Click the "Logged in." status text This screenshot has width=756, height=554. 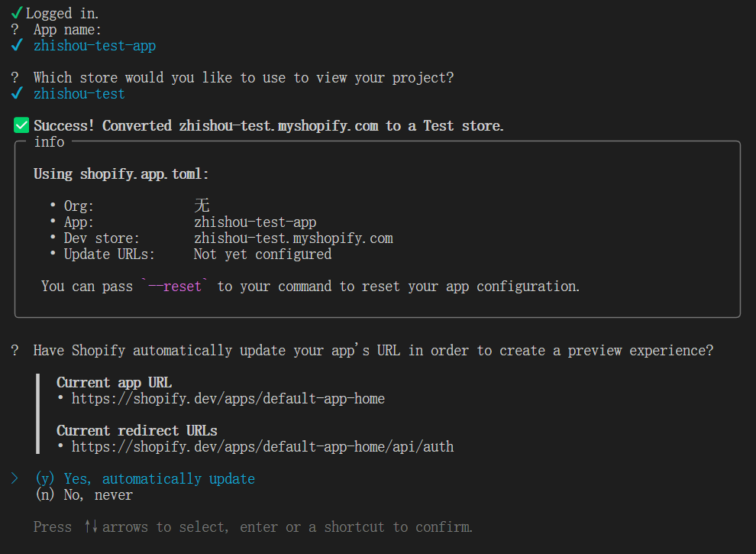point(62,13)
